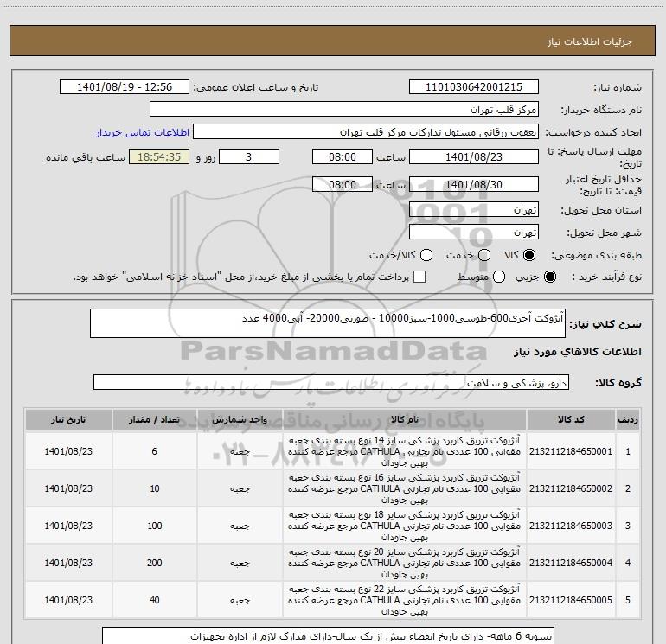The height and width of the screenshot is (644, 666).
Task: Click need number field 1101030642001215
Action: click(474, 86)
